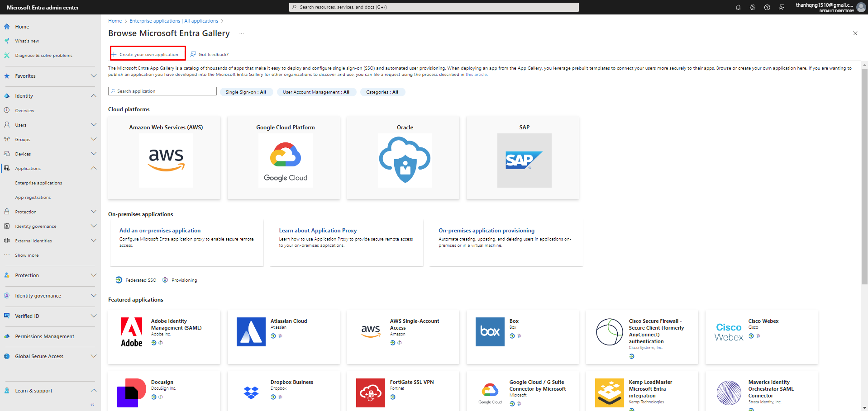Click the Diagnose & solve problems icon

tap(7, 55)
